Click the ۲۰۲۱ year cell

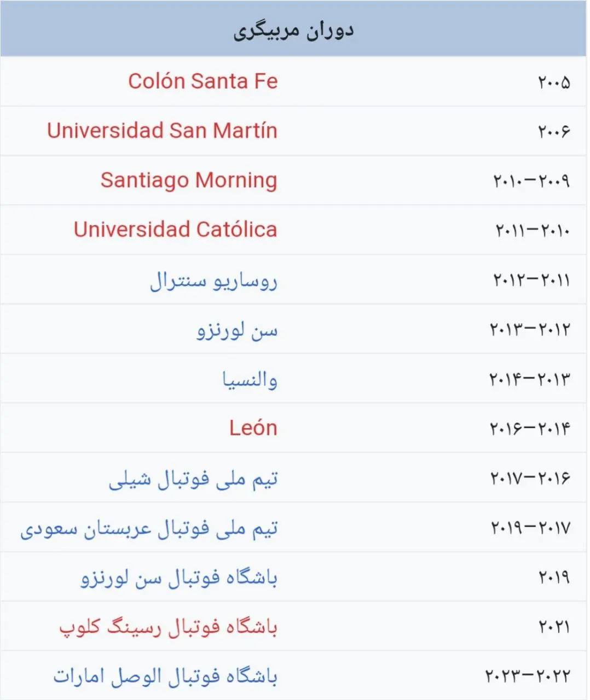click(x=553, y=627)
